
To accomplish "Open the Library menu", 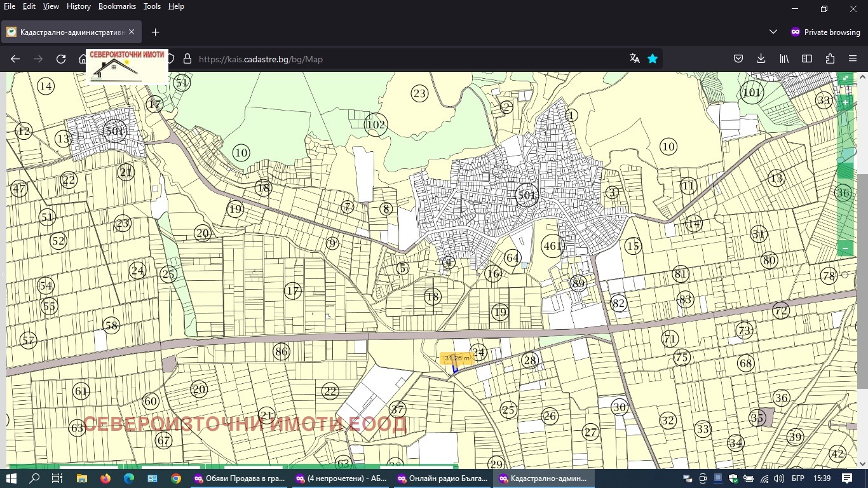I will coord(784,58).
